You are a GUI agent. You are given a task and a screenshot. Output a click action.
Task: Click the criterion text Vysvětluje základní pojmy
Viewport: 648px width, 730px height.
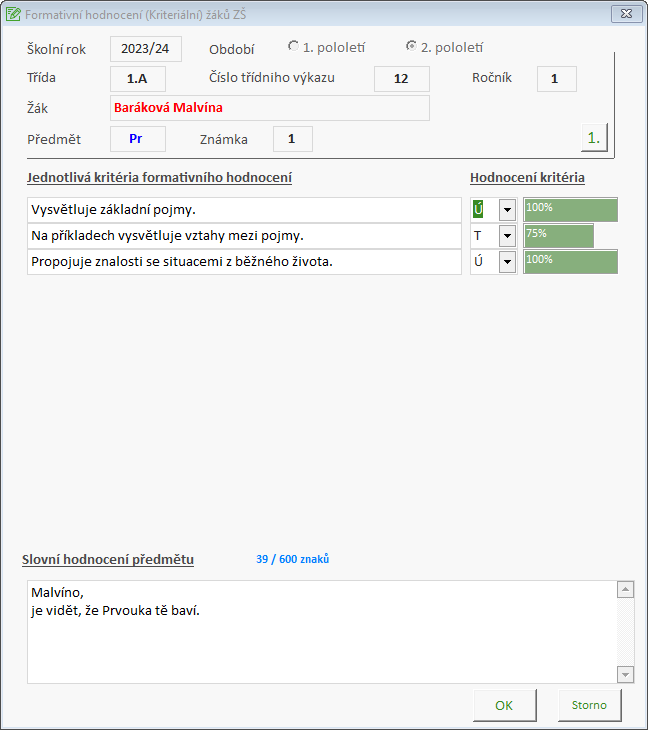[x=244, y=210]
